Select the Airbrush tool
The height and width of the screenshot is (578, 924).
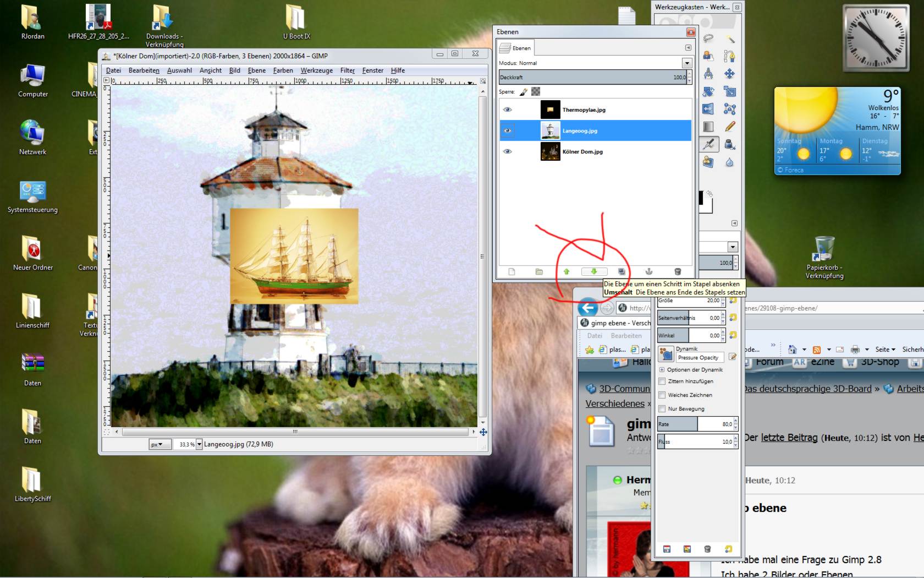708,144
